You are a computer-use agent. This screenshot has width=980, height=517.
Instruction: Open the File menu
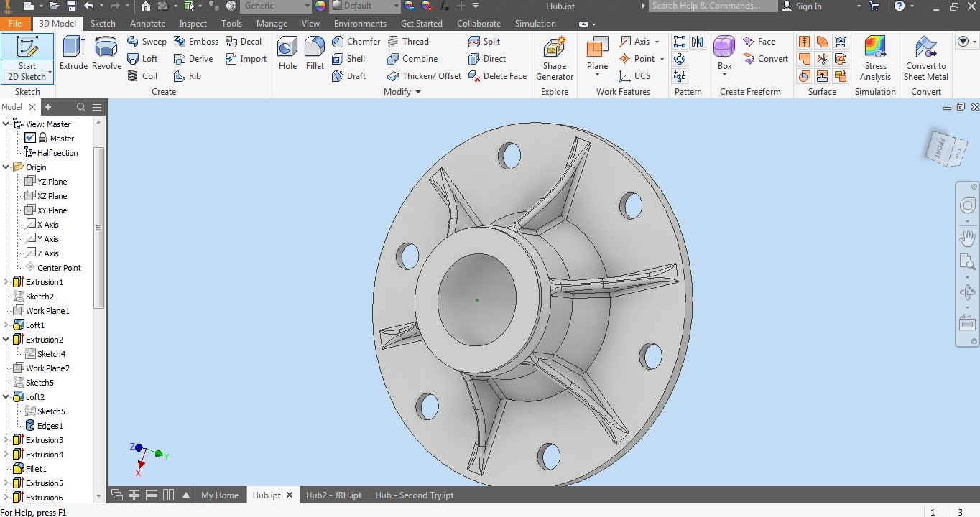[x=16, y=24]
